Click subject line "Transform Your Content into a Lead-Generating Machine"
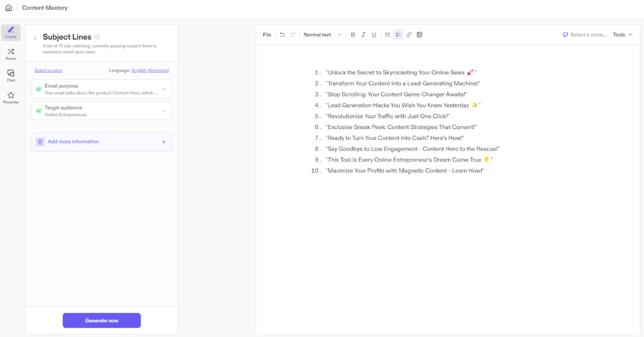644x337 pixels. tap(402, 83)
